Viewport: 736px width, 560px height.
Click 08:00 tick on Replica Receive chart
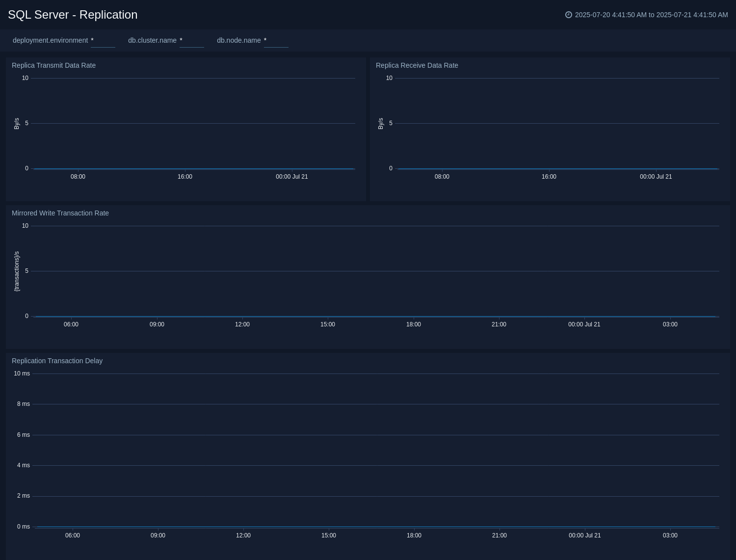pyautogui.click(x=442, y=177)
